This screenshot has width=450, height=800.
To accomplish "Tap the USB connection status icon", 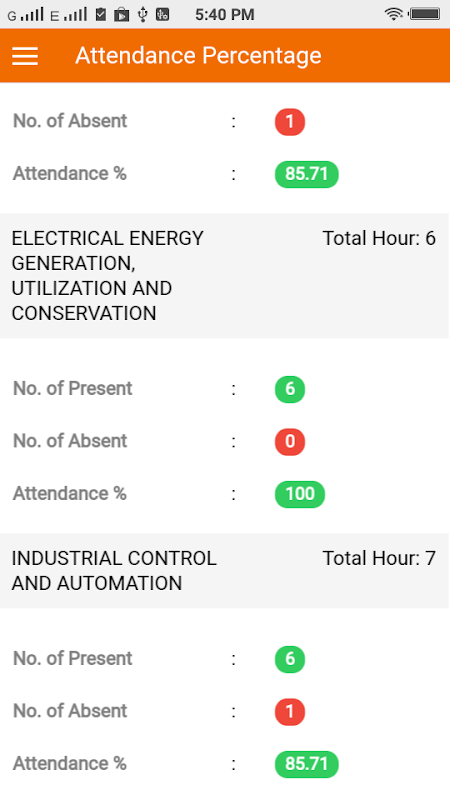I will point(142,14).
